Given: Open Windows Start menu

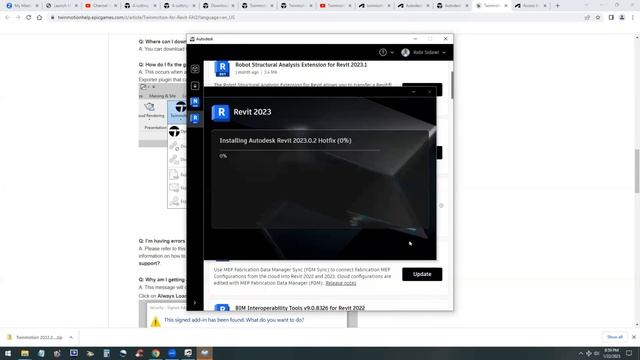Looking at the screenshot, I should tap(8, 353).
